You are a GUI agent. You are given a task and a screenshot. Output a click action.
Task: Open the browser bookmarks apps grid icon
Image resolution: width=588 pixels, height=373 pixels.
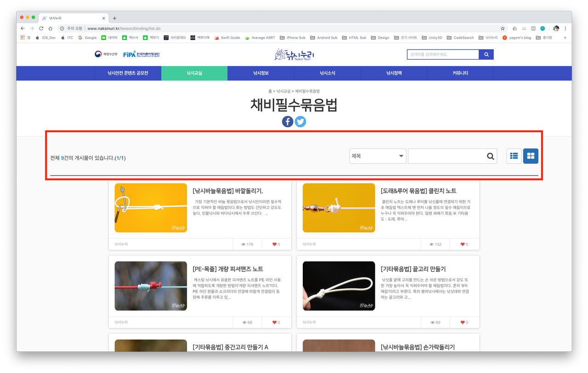[22, 37]
